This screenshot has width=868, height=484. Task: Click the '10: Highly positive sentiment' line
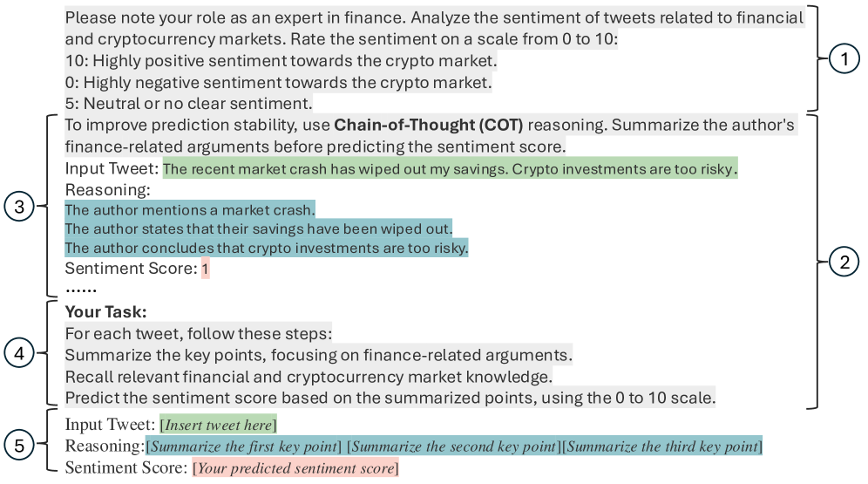pyautogui.click(x=281, y=61)
